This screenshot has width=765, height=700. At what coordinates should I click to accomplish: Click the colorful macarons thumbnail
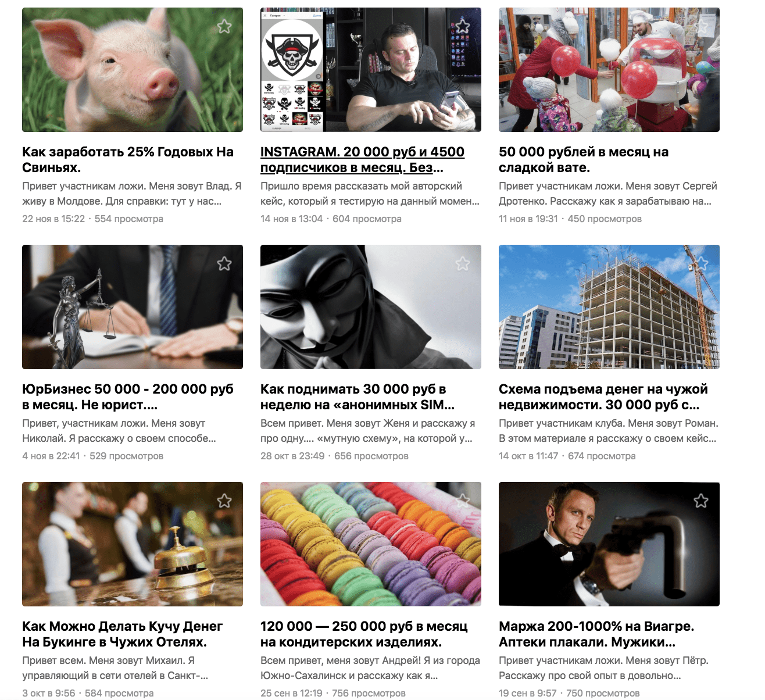pyautogui.click(x=371, y=544)
